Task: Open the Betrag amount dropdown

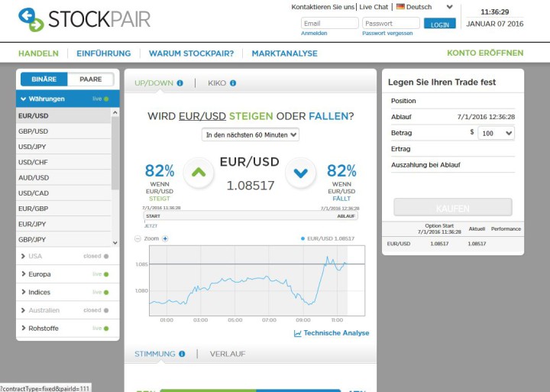Action: pos(496,134)
